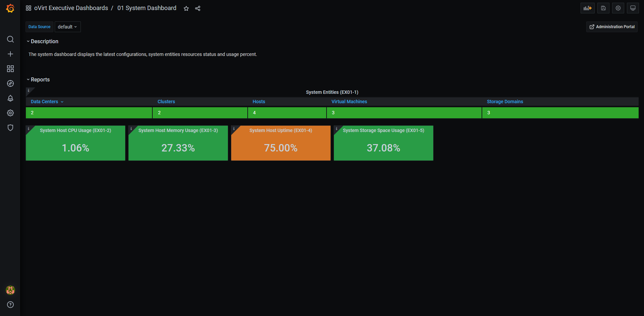Viewport: 644px width, 316px height.
Task: Sort by Storage Domains column header
Action: pyautogui.click(x=505, y=102)
